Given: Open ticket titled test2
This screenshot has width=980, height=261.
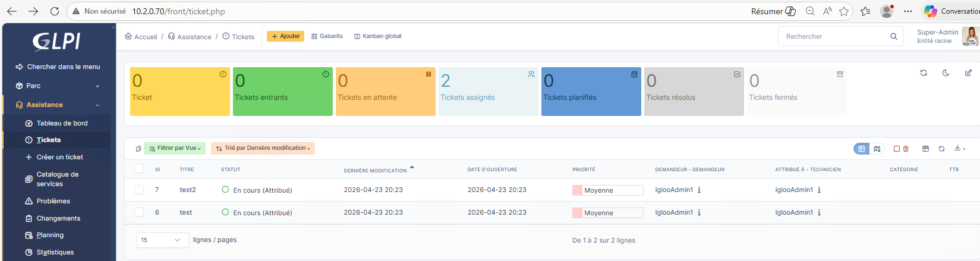Looking at the screenshot, I should point(188,190).
